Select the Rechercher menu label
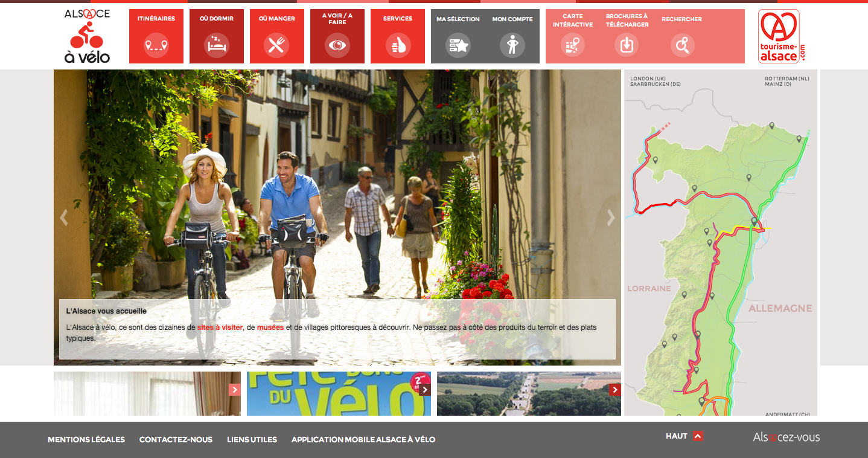868x458 pixels. click(x=682, y=19)
